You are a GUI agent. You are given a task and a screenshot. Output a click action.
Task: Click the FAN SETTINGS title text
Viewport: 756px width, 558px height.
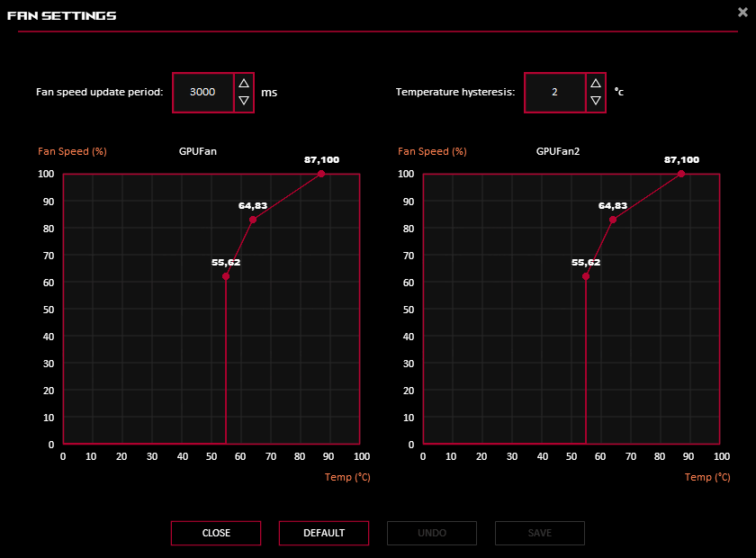point(62,16)
